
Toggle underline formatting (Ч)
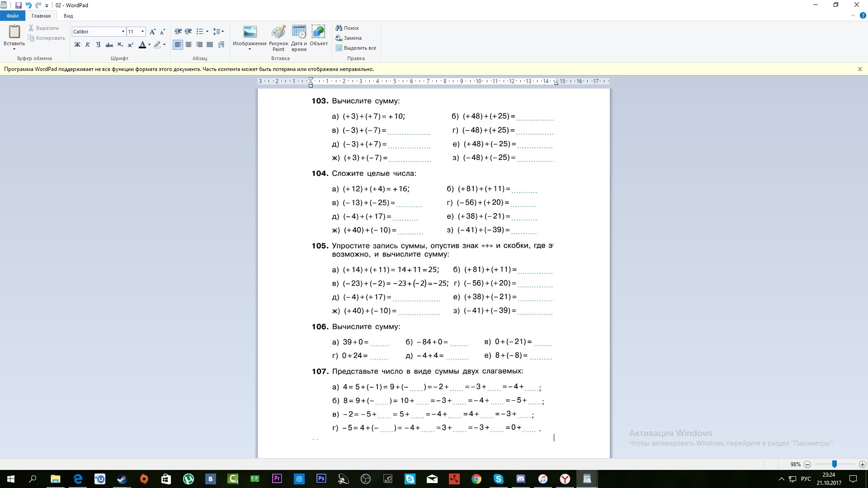pyautogui.click(x=98, y=45)
